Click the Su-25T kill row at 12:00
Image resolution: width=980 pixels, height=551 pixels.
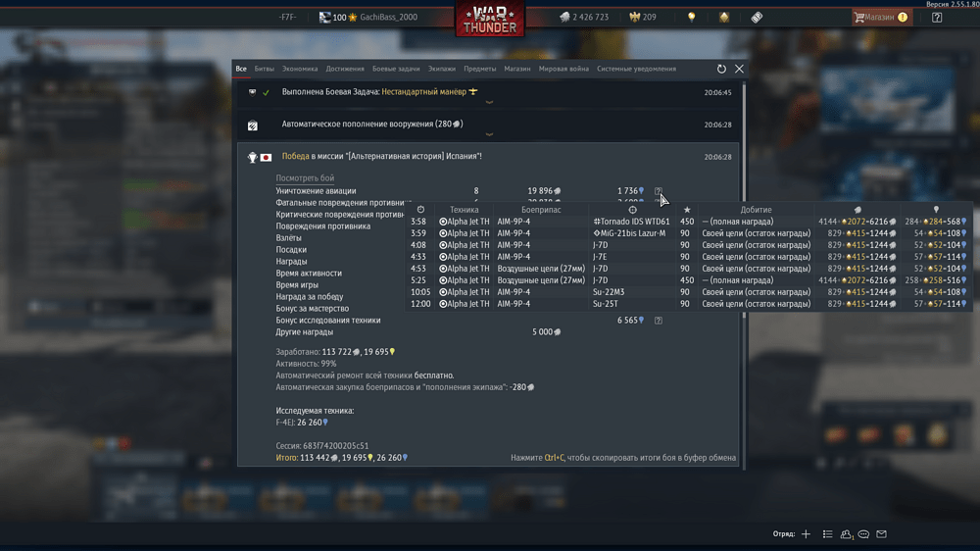pos(689,304)
